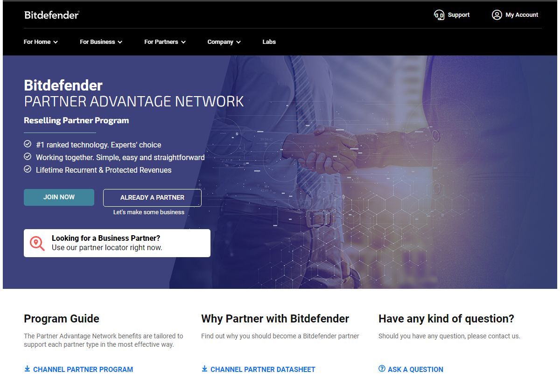Click the download icon beside Channel Partner Program

[x=27, y=369]
